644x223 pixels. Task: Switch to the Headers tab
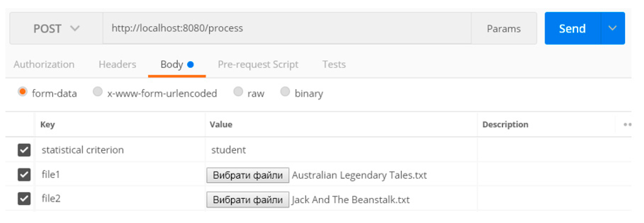pos(117,65)
